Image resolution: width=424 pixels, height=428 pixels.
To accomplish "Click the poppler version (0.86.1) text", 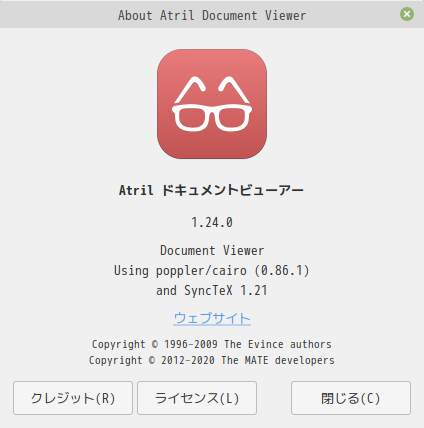I will click(282, 270).
